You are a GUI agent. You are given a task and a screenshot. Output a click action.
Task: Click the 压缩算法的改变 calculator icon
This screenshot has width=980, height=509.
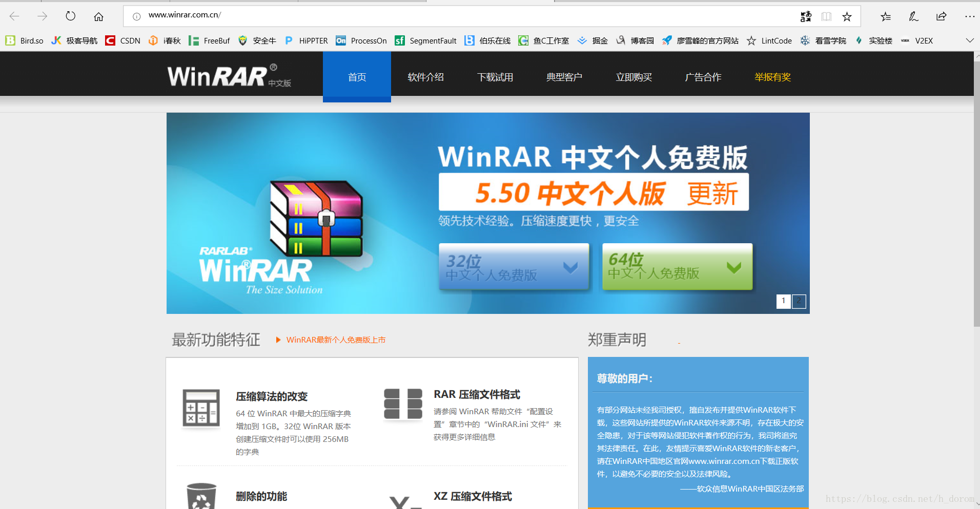point(201,408)
